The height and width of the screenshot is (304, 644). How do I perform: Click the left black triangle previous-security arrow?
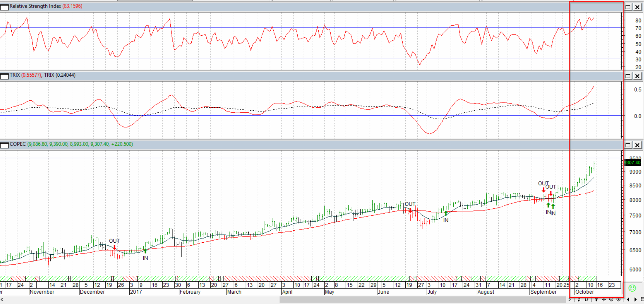[628, 300]
